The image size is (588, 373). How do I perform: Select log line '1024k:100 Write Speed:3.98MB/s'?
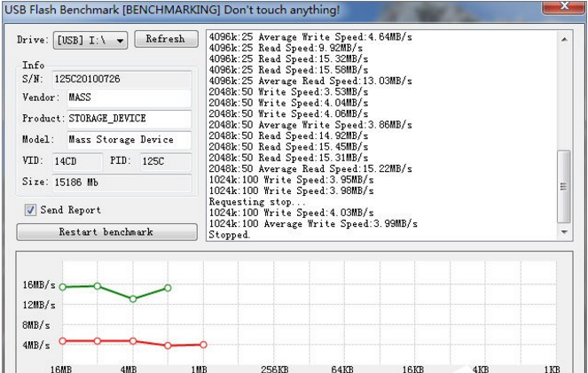pyautogui.click(x=292, y=190)
